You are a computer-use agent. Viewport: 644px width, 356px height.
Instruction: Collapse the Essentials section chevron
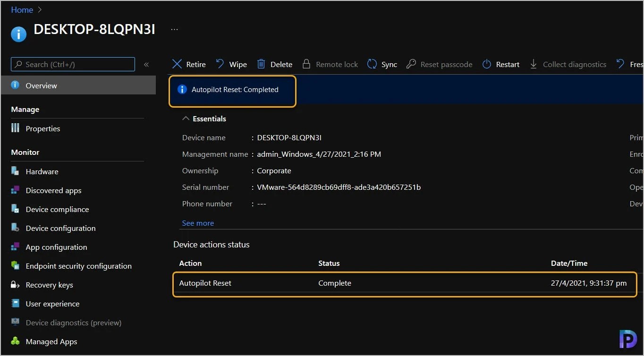point(186,119)
